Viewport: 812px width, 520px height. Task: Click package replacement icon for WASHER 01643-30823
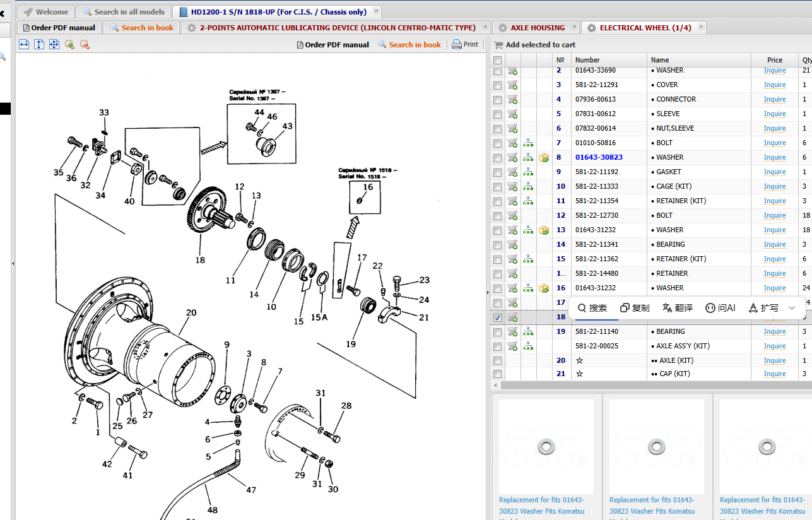click(544, 158)
